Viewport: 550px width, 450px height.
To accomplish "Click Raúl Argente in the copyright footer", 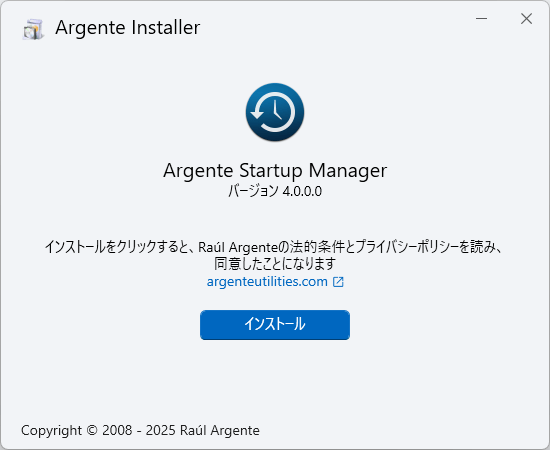I will click(x=220, y=430).
